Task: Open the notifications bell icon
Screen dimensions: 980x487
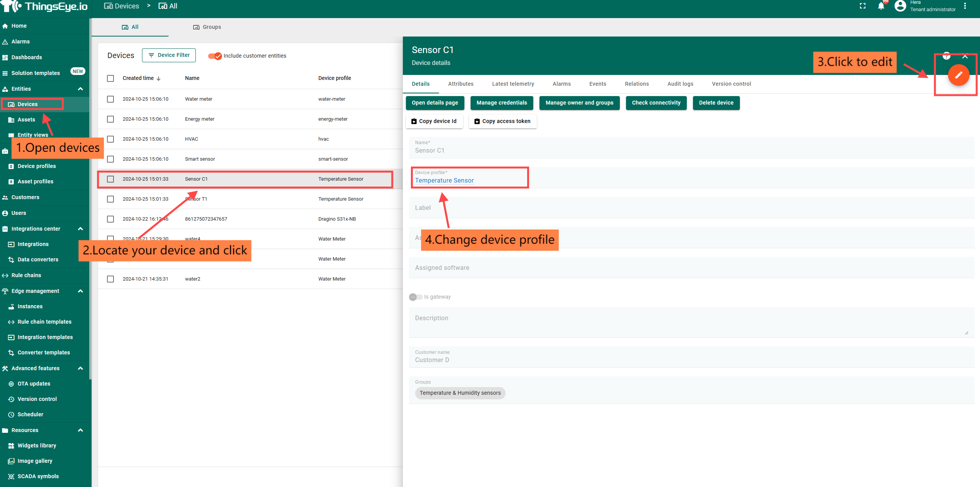Action: point(881,6)
